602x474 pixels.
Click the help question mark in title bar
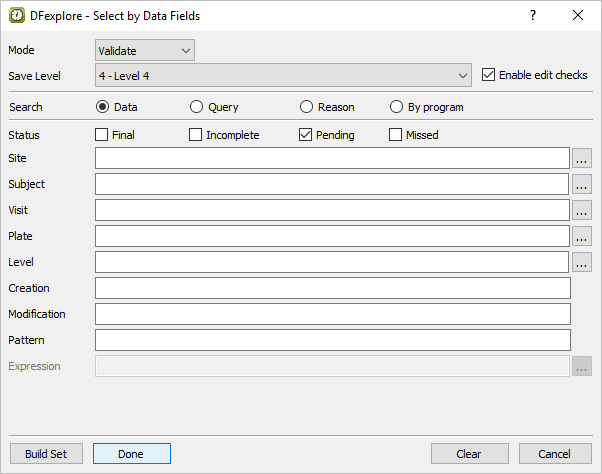533,15
